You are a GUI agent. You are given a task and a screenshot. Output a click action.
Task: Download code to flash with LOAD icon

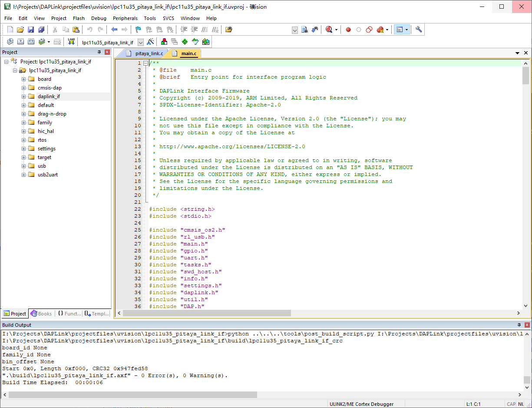[x=72, y=42]
